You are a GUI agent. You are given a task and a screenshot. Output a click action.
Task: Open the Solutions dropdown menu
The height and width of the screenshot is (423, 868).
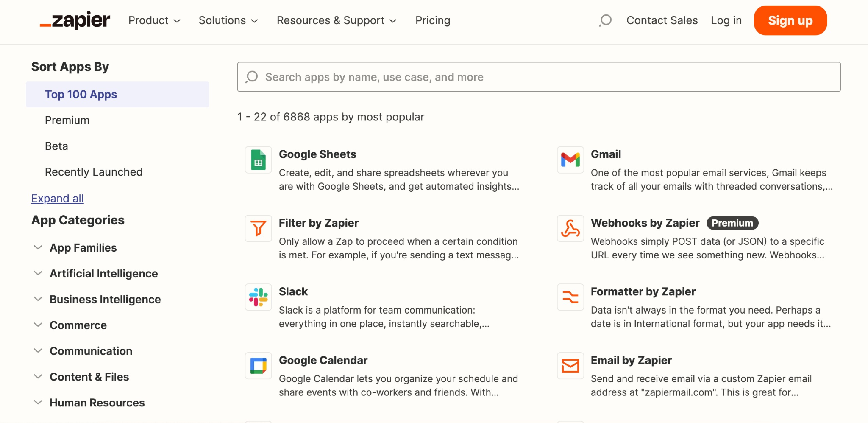tap(228, 20)
